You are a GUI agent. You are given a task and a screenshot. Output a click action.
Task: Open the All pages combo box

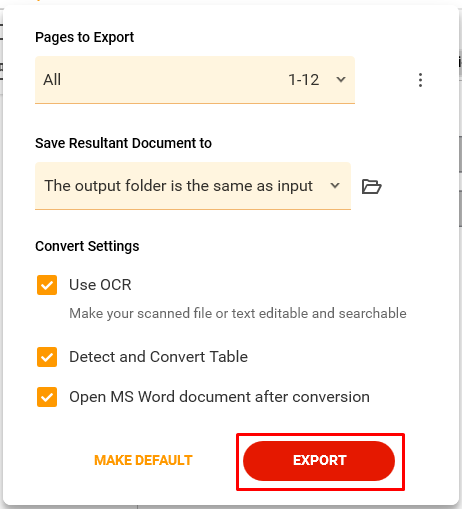(x=195, y=80)
